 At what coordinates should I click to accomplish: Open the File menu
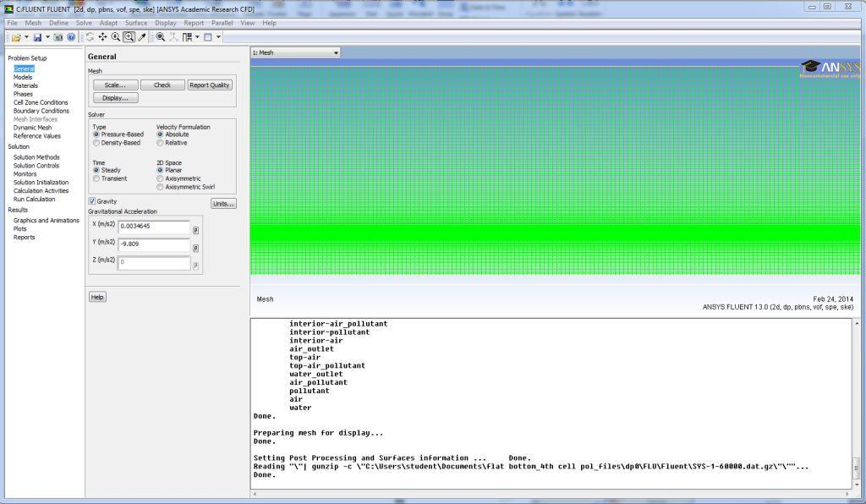pos(12,23)
